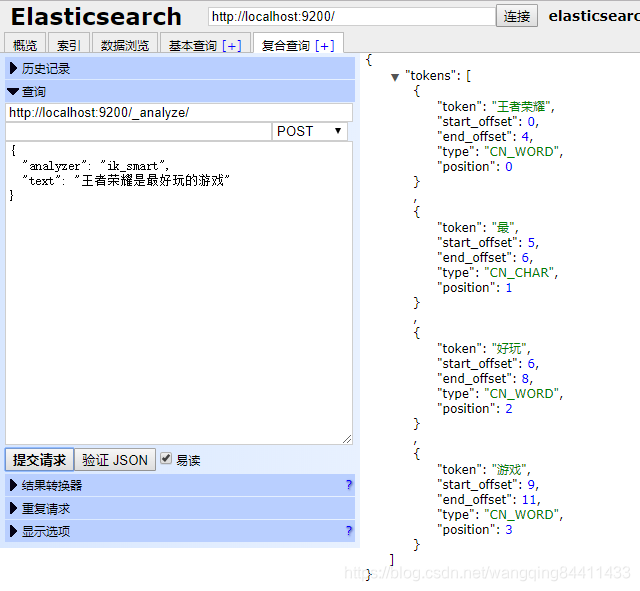Click the 连接 connect button
Viewport: 640px width, 591px height.
516,16
